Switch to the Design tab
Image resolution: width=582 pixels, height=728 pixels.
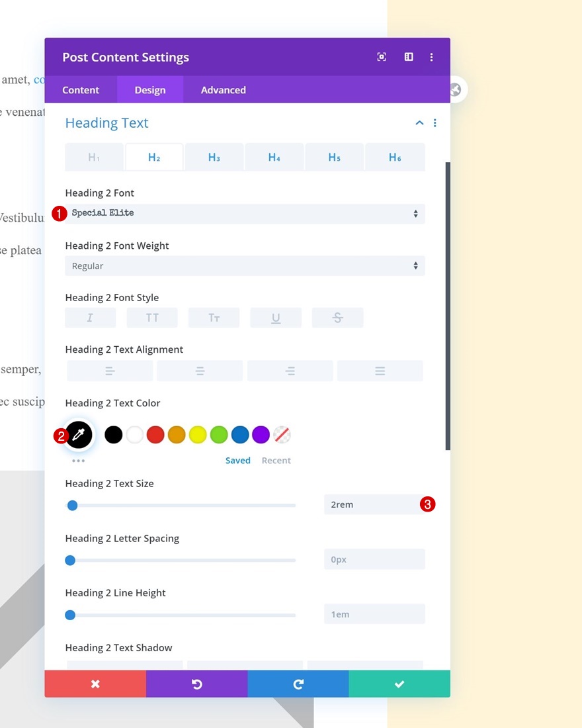point(150,90)
